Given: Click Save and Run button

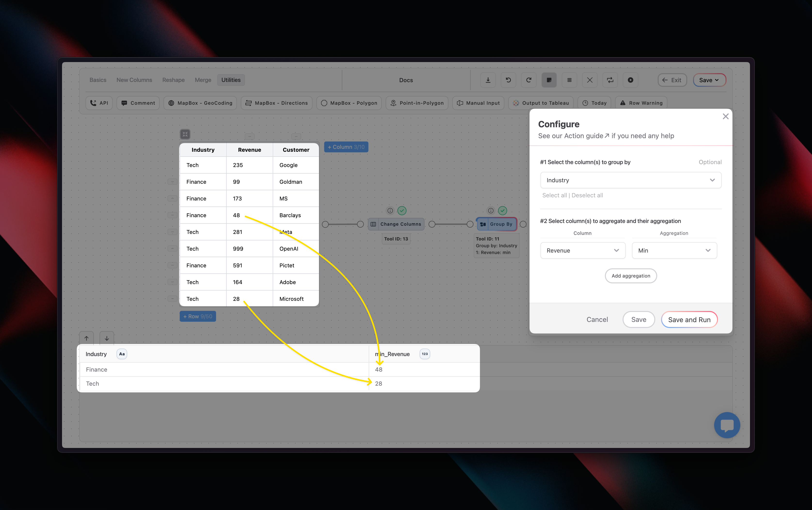Looking at the screenshot, I should (689, 319).
